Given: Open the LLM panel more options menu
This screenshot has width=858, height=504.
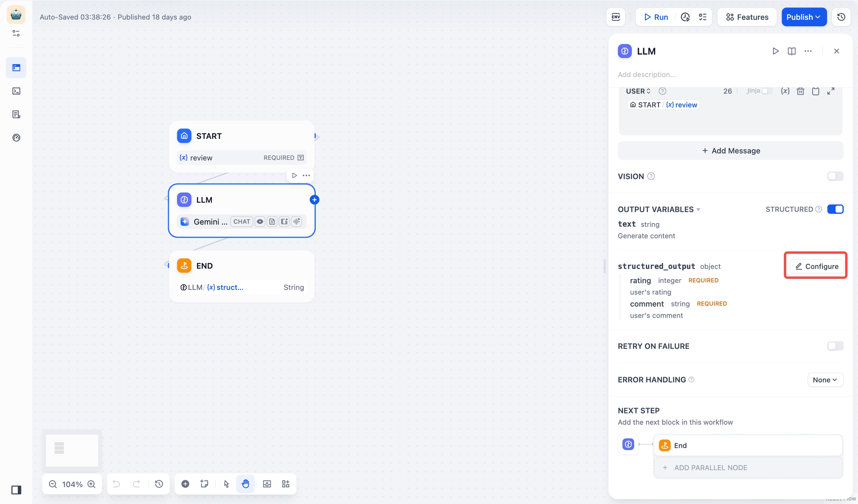Looking at the screenshot, I should pos(808,51).
